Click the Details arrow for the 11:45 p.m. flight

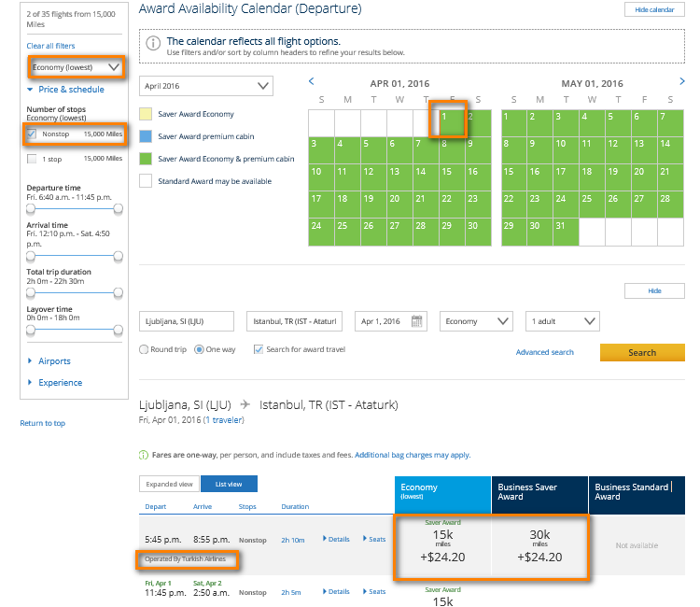pos(337,591)
